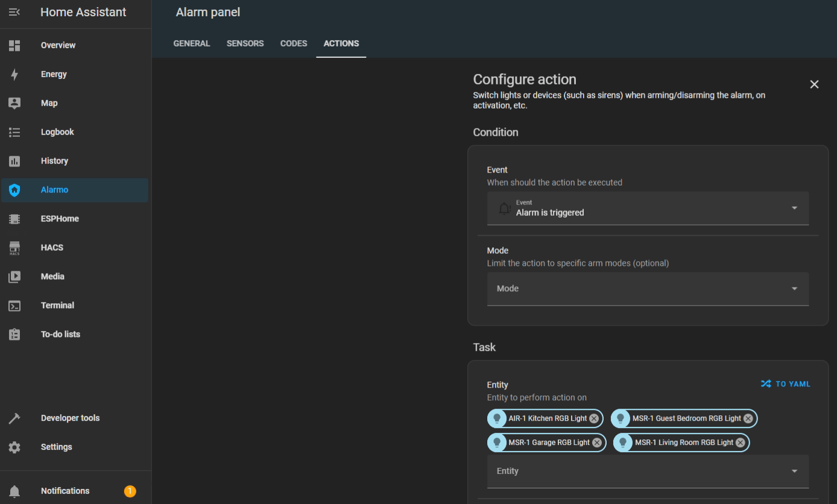Open Notifications bell icon
Viewport: 837px width, 504px height.
(x=14, y=491)
